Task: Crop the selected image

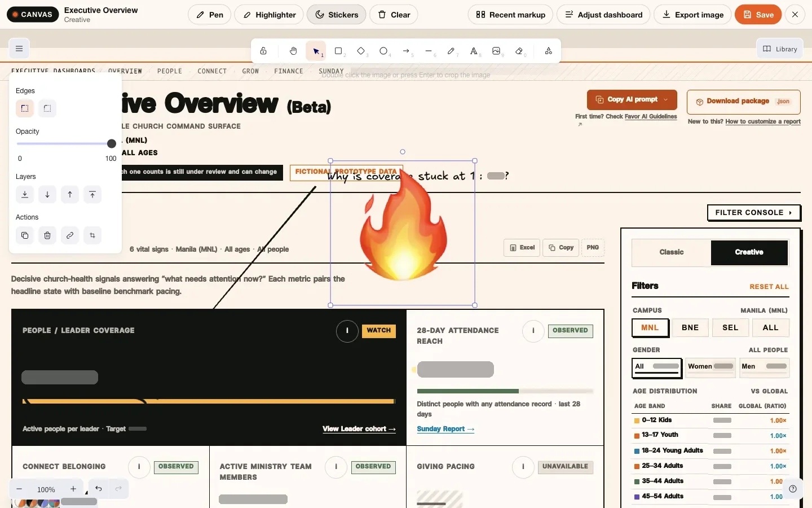Action: [x=92, y=235]
